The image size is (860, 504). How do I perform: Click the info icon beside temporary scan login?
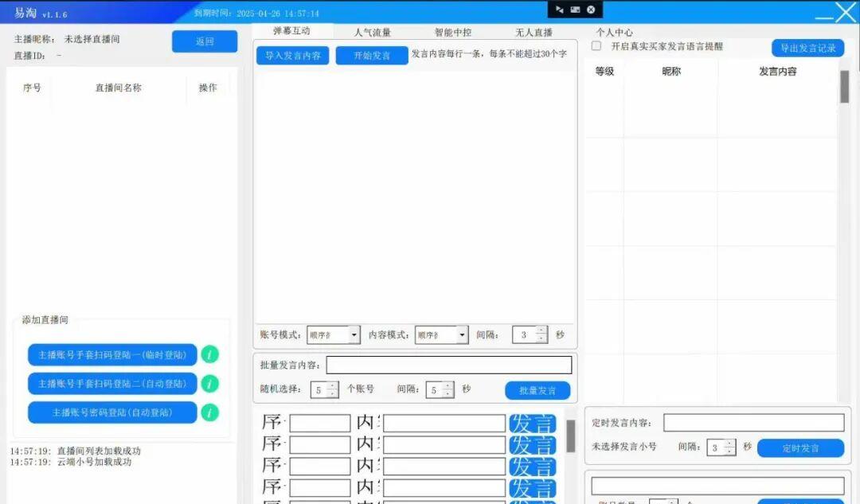(x=209, y=355)
